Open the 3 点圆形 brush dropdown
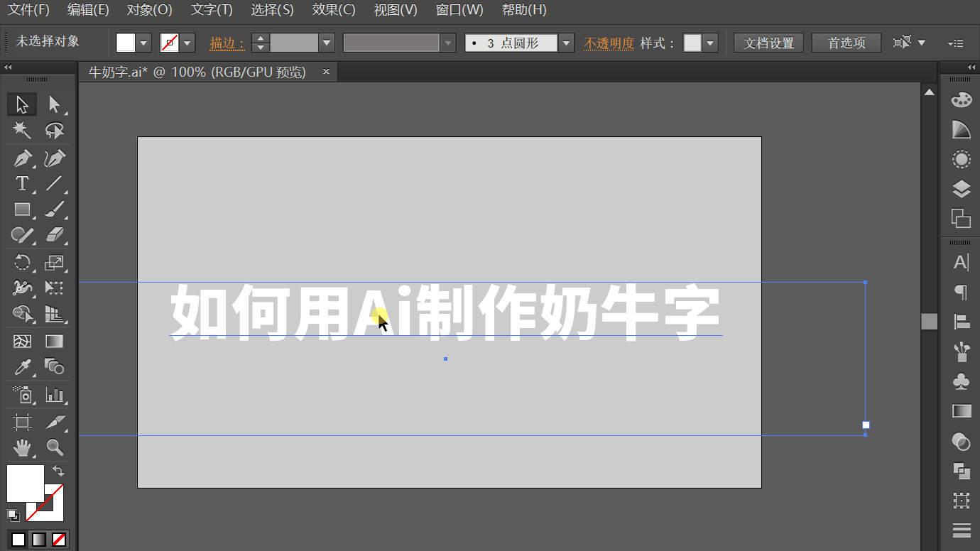This screenshot has height=551, width=980. click(x=566, y=43)
